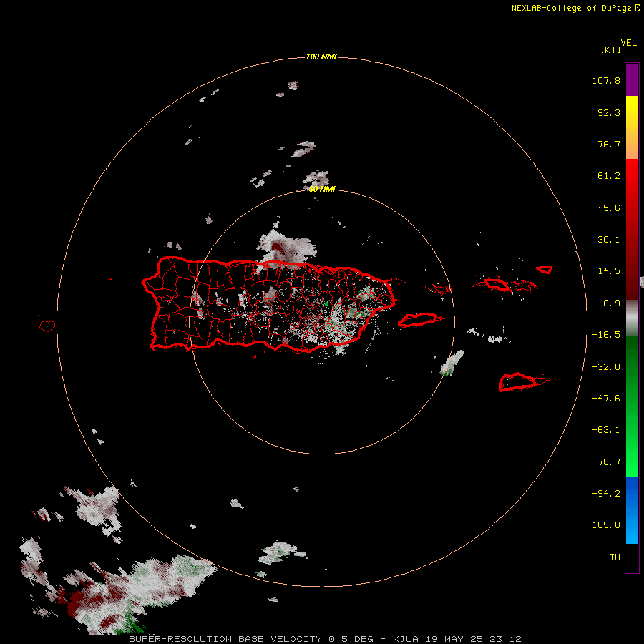644x644 pixels.
Task: Select the 45.6 legend value
Action: [x=609, y=208]
